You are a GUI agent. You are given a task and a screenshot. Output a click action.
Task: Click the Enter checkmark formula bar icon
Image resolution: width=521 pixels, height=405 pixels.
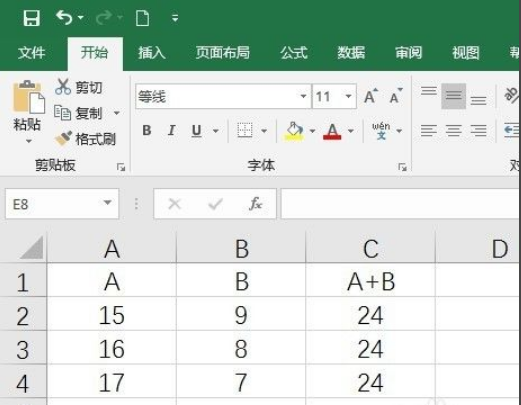(215, 203)
